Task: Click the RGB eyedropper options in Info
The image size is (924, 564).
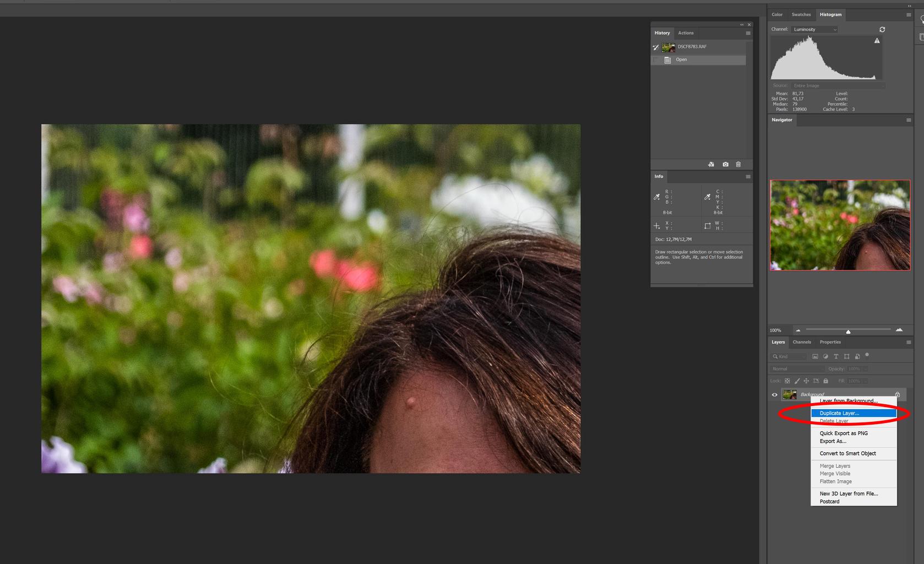Action: (x=657, y=197)
